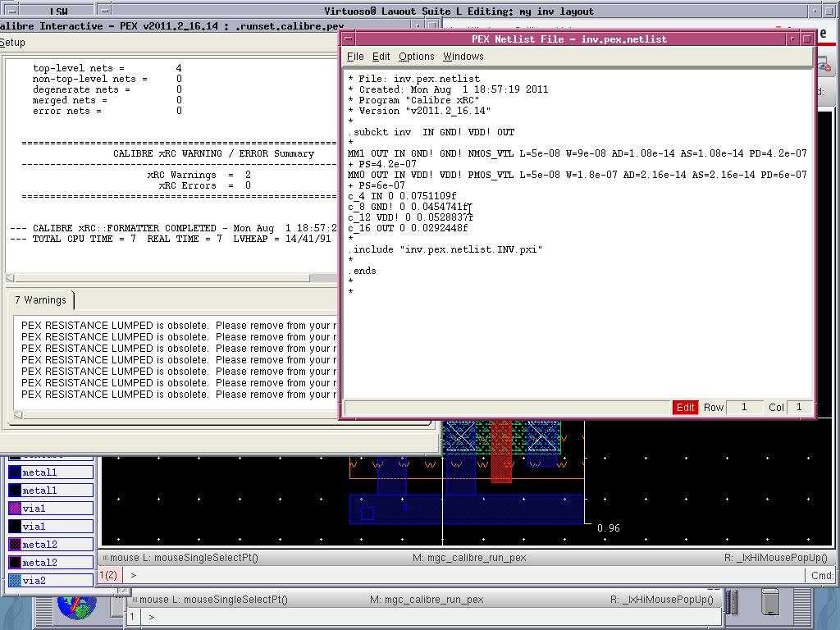
Task: Click the Col number field
Action: (x=799, y=407)
